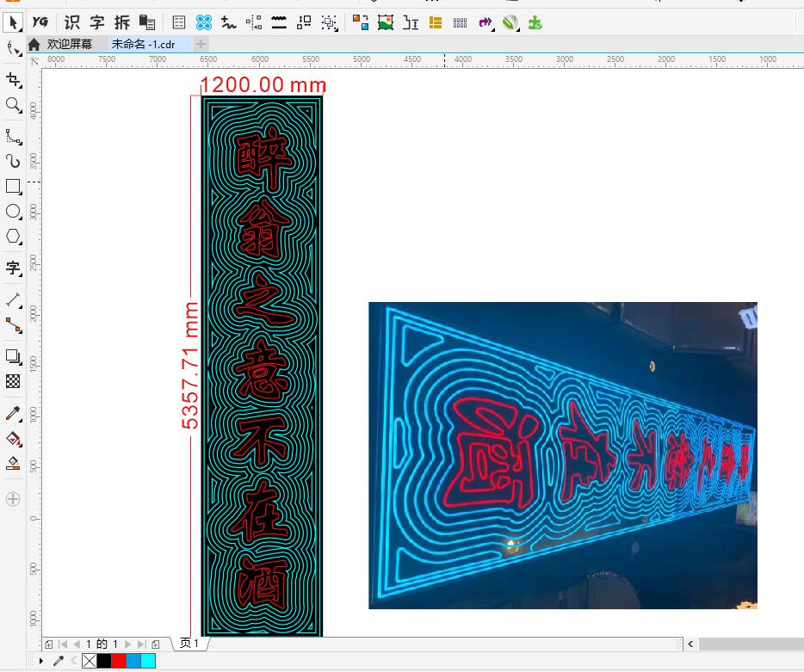This screenshot has width=804, height=672.
Task: Click the green puzzle plugin icon
Action: click(x=535, y=22)
